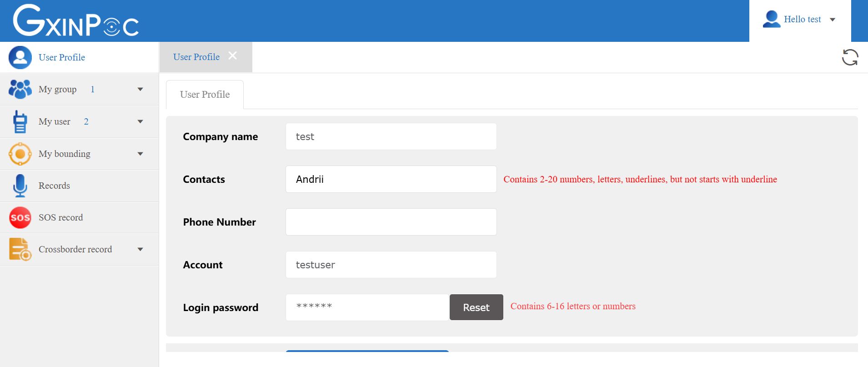Click the empty Phone Number field
The width and height of the screenshot is (868, 367).
(x=391, y=222)
